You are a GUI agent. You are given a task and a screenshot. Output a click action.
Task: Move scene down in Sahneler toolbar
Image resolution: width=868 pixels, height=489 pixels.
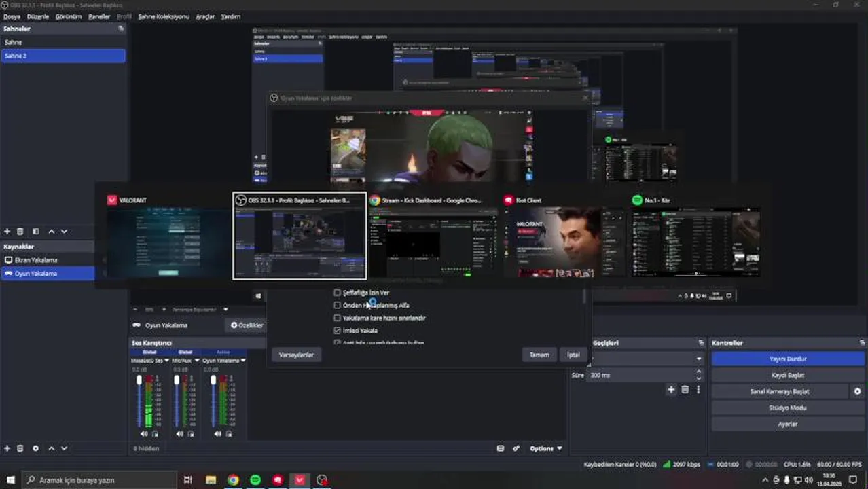(64, 232)
